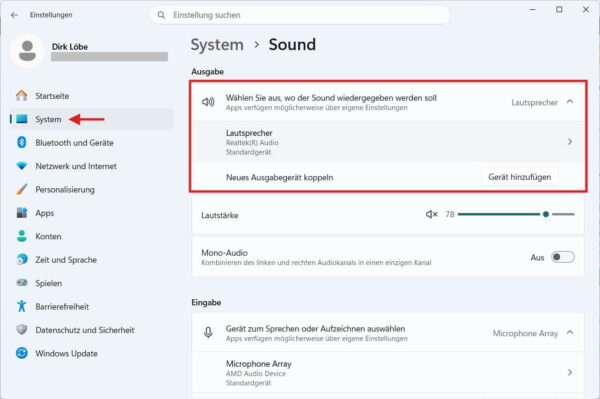Open Netzwerk und Internet settings

pos(91,166)
